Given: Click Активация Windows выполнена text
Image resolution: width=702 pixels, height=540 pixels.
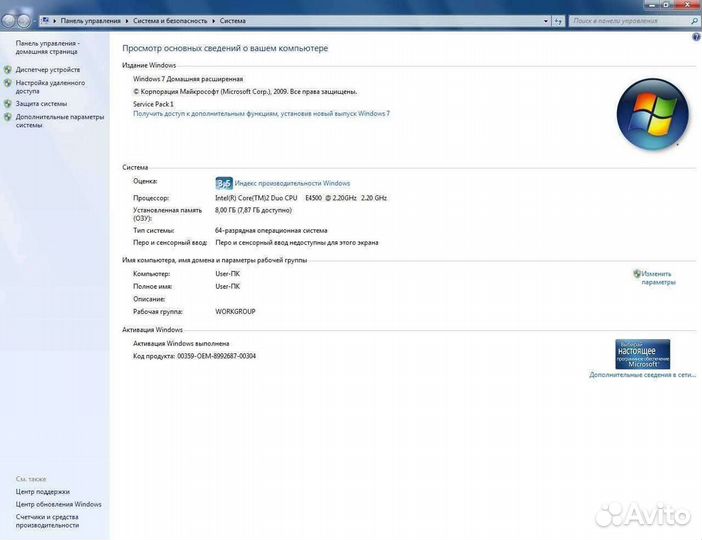Looking at the screenshot, I should coord(181,344).
